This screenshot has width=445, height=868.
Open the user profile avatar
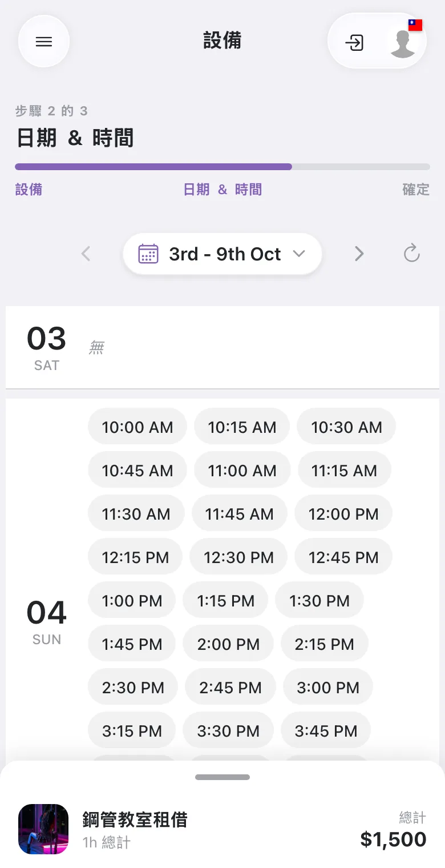pos(403,42)
